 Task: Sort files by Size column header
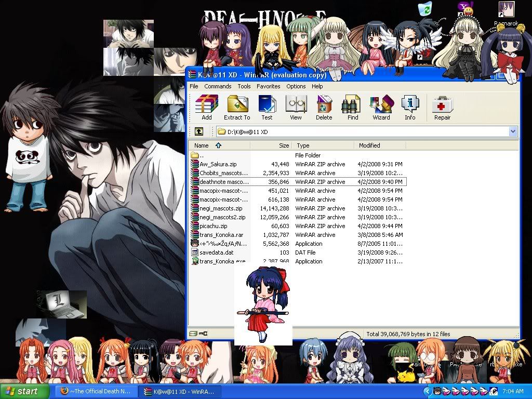pos(283,145)
